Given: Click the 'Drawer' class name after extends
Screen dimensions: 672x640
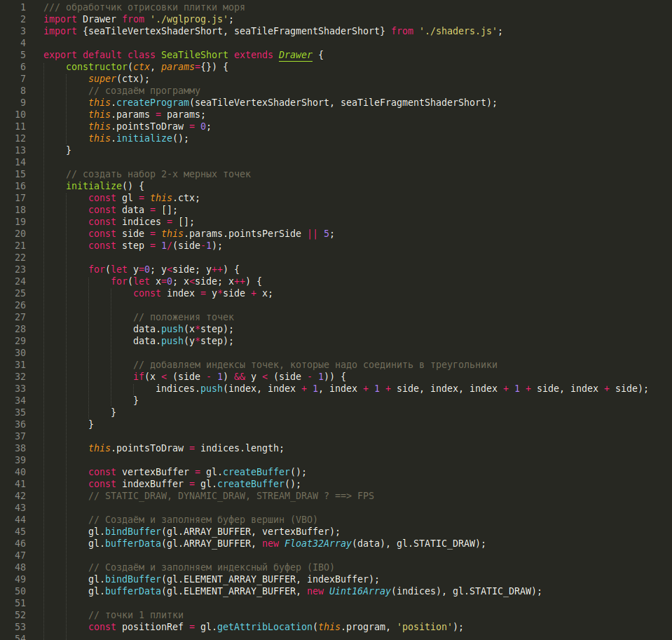Looking at the screenshot, I should 295,55.
